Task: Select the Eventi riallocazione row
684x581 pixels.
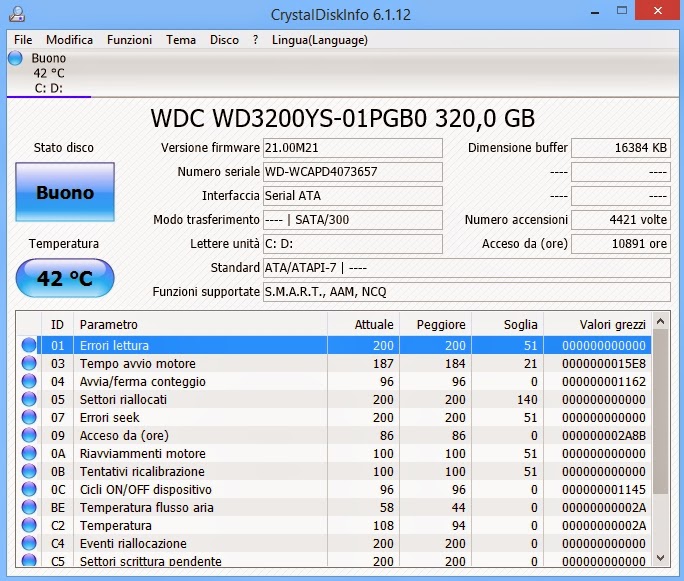Action: pyautogui.click(x=334, y=543)
